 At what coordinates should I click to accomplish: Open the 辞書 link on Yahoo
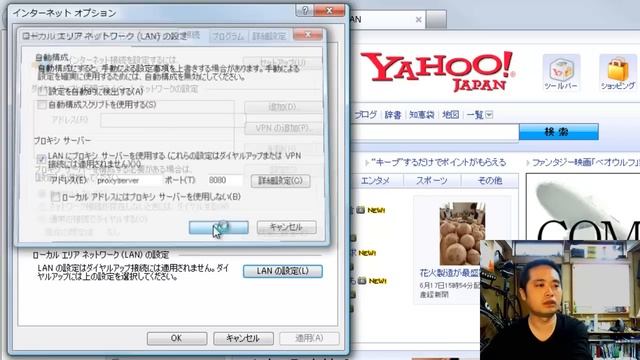pos(393,115)
